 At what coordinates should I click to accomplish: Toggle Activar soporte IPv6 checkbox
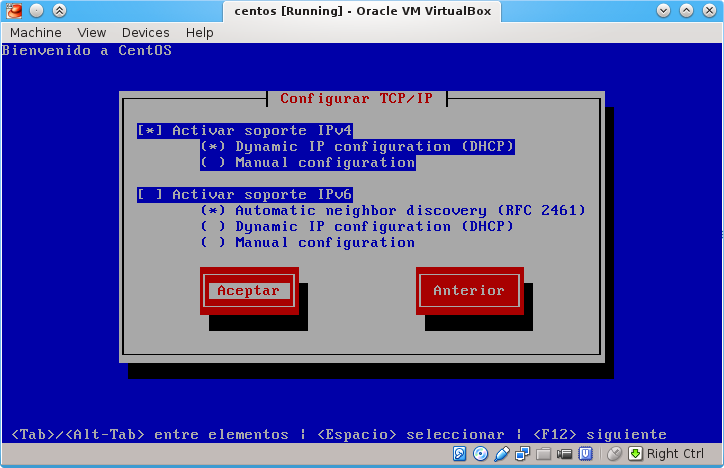[x=245, y=194]
